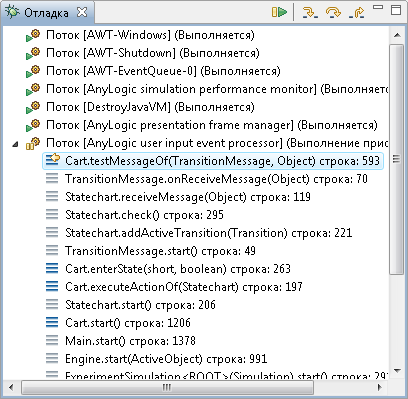Click the TransitionMessage.start() frame icon
Viewport: 408px width, 399px height.
coord(52,250)
